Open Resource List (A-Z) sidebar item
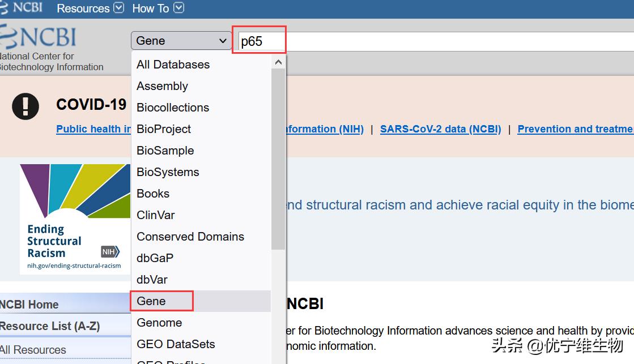Image resolution: width=634 pixels, height=364 pixels. (50, 326)
